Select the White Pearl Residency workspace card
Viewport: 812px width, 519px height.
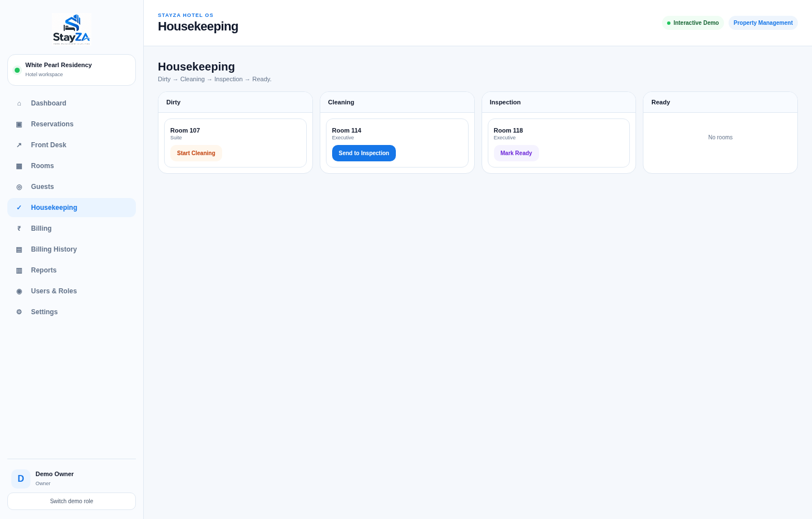(72, 70)
